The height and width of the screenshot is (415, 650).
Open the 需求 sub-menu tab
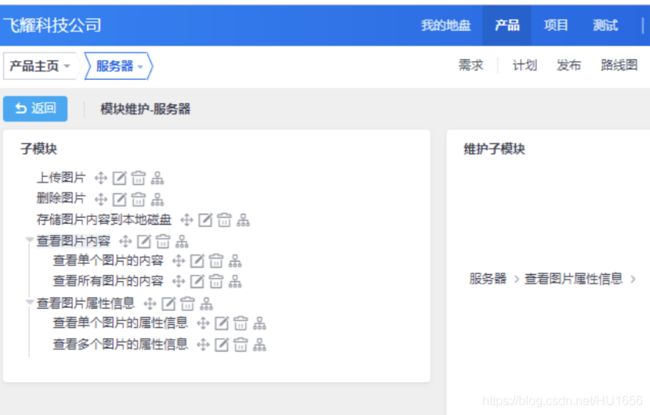471,65
